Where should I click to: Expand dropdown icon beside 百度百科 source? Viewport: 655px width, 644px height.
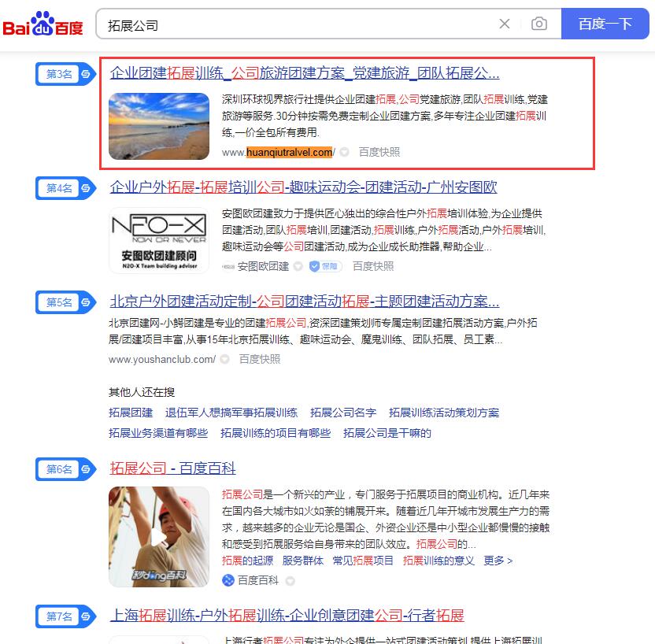coord(290,580)
